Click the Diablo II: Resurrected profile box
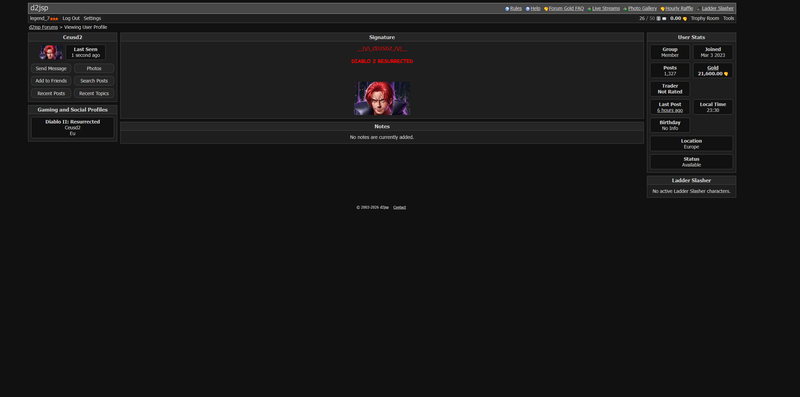The width and height of the screenshot is (800, 397). pyautogui.click(x=72, y=128)
